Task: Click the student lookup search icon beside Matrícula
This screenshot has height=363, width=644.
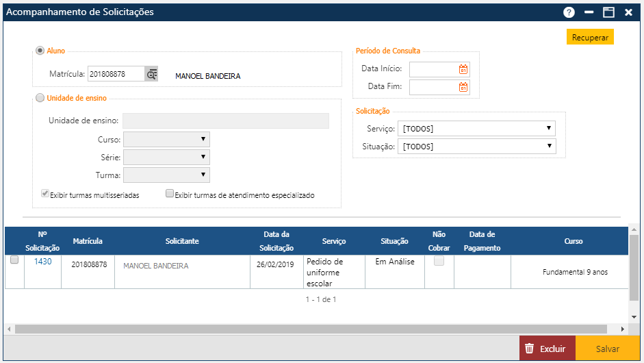Action: coord(151,74)
